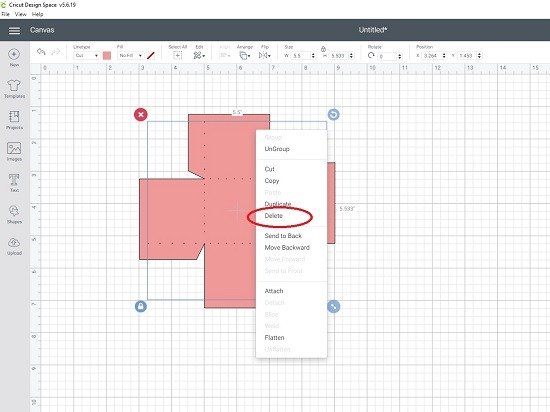The width and height of the screenshot is (550, 412).
Task: Open the Align dropdown
Action: click(x=225, y=55)
